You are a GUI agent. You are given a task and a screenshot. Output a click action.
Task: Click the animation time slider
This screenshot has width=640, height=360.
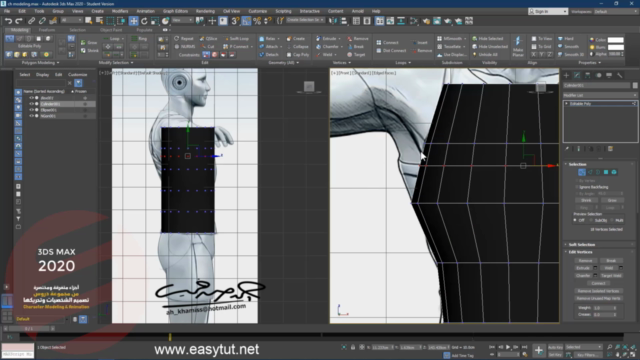(x=29, y=329)
